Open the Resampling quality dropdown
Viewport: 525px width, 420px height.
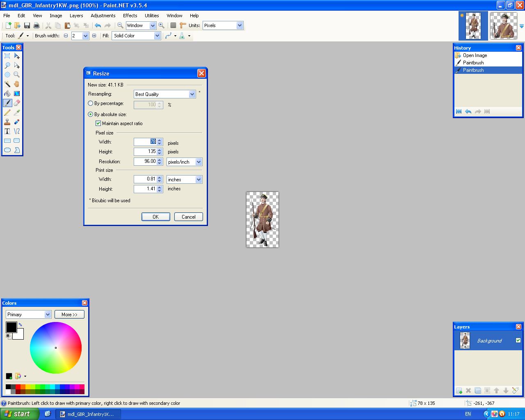pos(192,94)
